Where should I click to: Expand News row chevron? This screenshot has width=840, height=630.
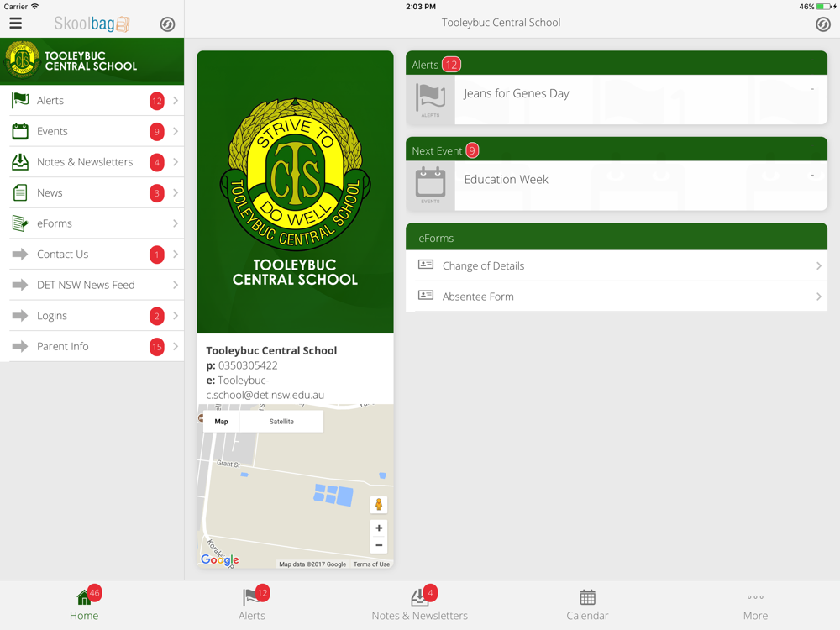[176, 193]
